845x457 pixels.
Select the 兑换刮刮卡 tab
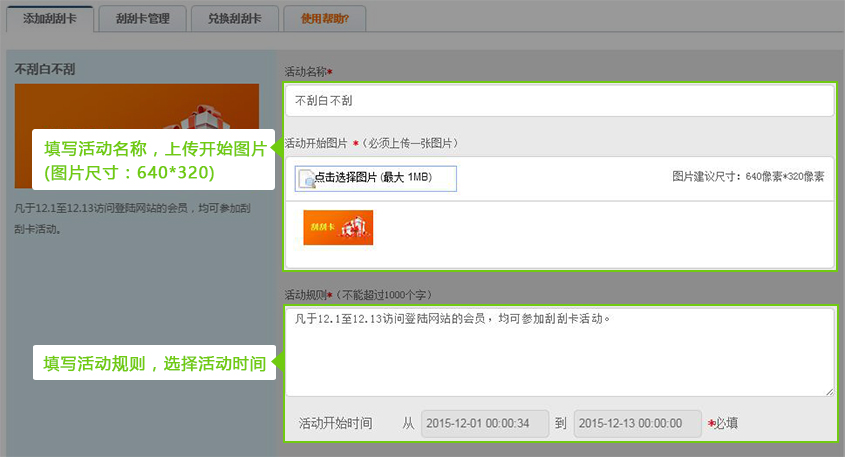tap(234, 18)
